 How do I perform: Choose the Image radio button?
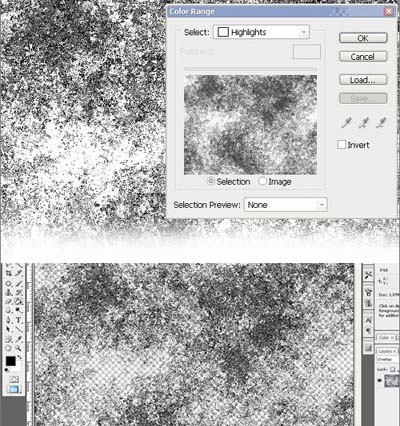(x=263, y=181)
